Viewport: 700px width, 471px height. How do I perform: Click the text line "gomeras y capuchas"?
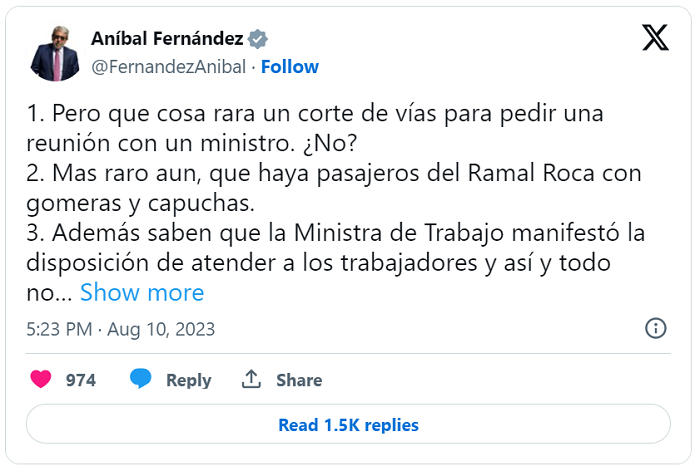pos(140,204)
